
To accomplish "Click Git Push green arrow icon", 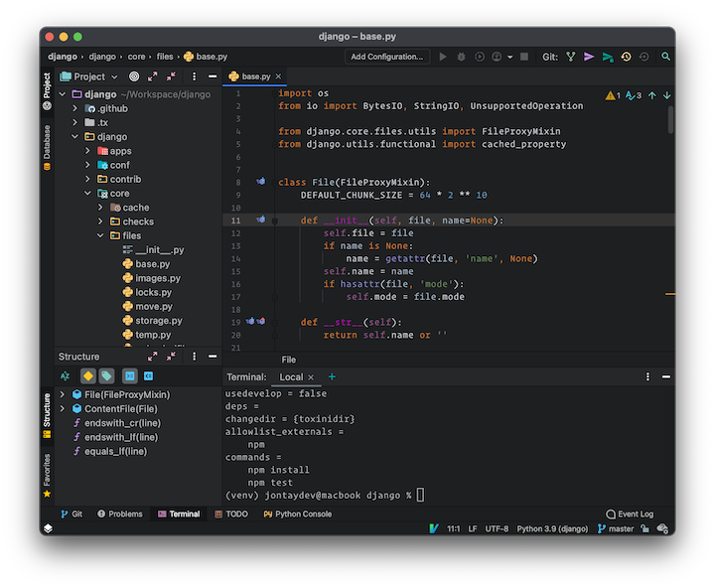I will point(608,57).
